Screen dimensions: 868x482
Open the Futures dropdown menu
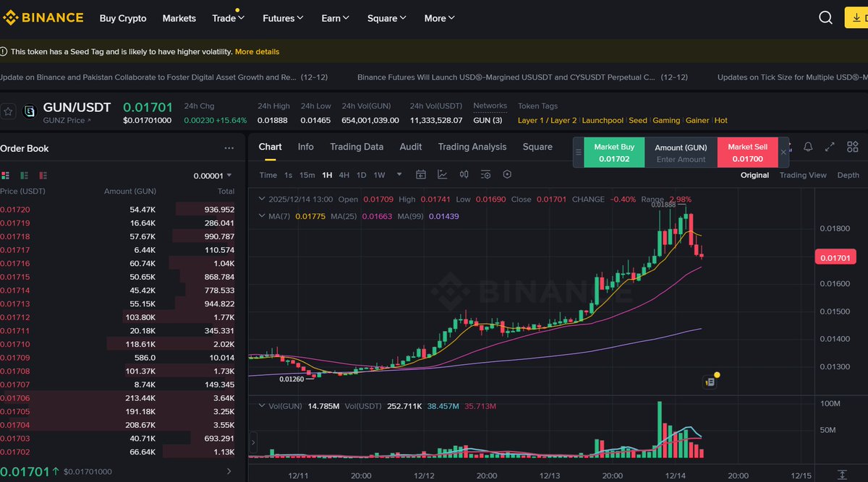283,18
